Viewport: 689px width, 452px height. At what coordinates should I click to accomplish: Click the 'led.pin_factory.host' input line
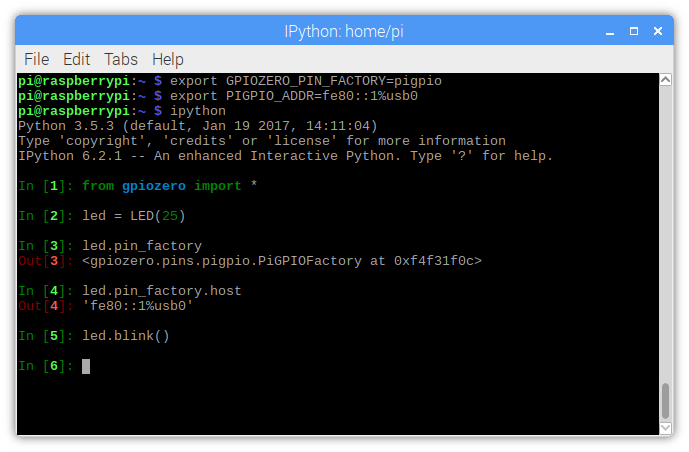162,291
